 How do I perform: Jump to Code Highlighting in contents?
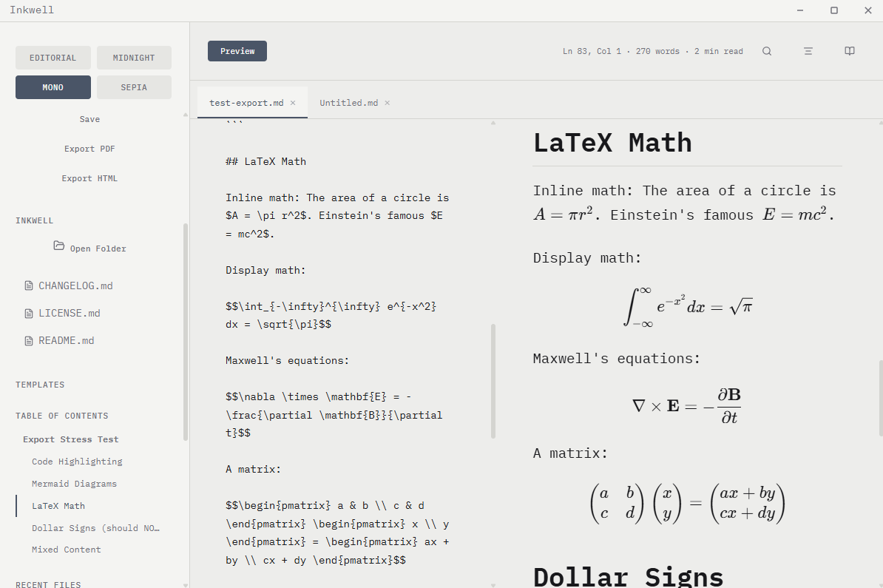[77, 462]
